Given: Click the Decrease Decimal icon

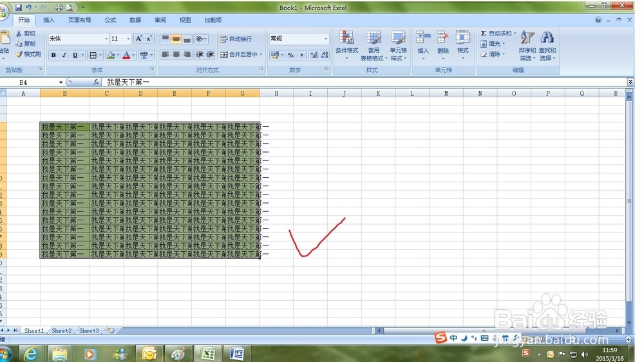Looking at the screenshot, I should tap(325, 55).
